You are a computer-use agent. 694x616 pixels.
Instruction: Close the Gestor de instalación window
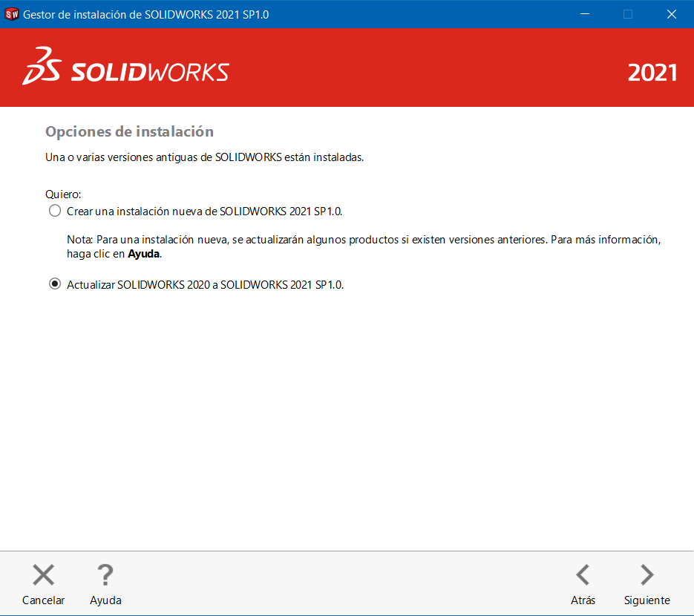click(672, 14)
